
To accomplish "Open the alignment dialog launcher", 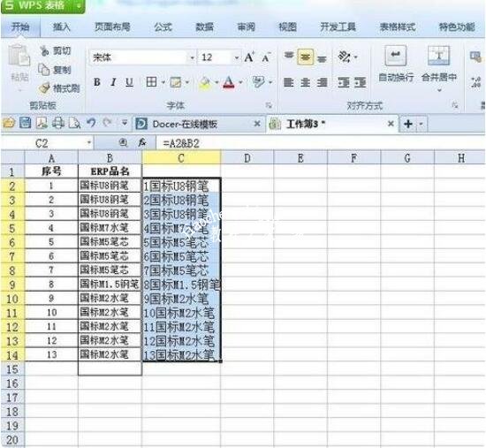I will (455, 105).
